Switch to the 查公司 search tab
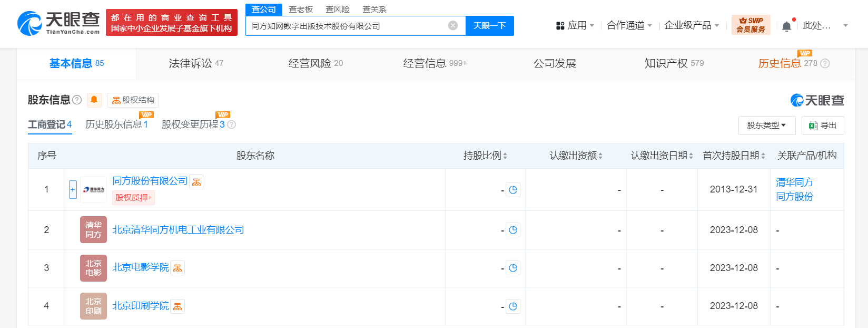The image size is (868, 328). (x=264, y=9)
